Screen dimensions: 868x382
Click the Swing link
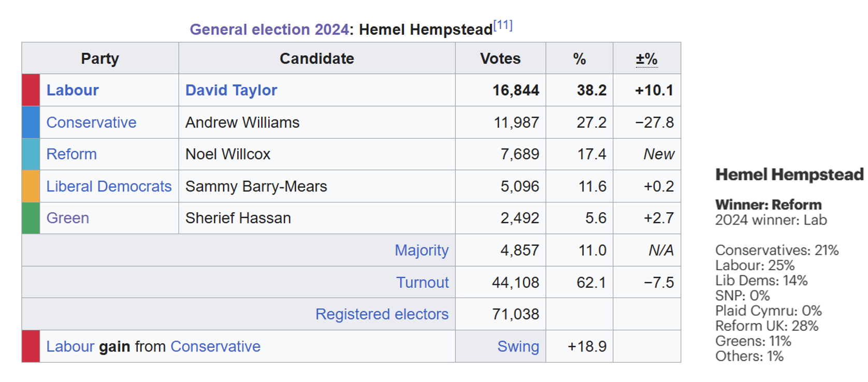(518, 346)
